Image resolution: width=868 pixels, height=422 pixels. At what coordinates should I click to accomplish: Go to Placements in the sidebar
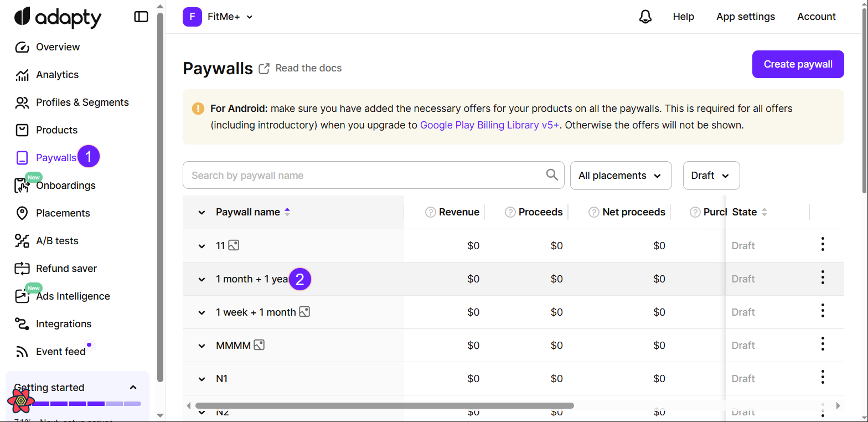click(63, 213)
